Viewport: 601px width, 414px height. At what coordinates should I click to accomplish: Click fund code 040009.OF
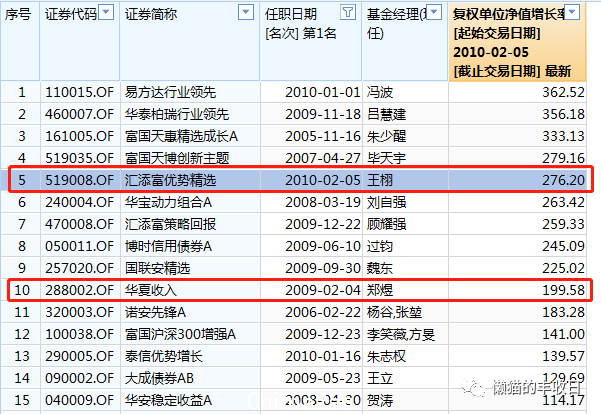point(79,400)
